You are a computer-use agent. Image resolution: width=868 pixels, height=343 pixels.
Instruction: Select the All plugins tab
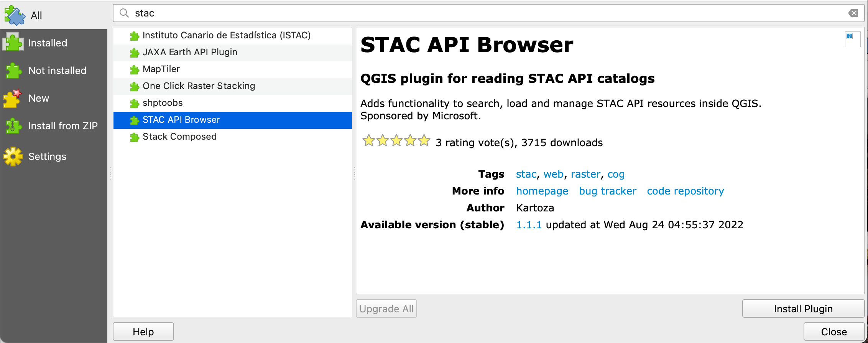click(54, 15)
